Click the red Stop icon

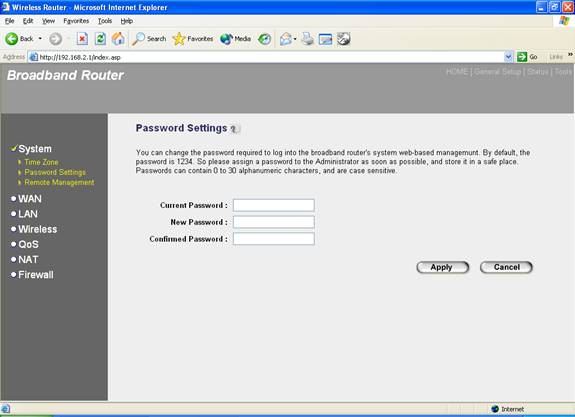[x=82, y=39]
